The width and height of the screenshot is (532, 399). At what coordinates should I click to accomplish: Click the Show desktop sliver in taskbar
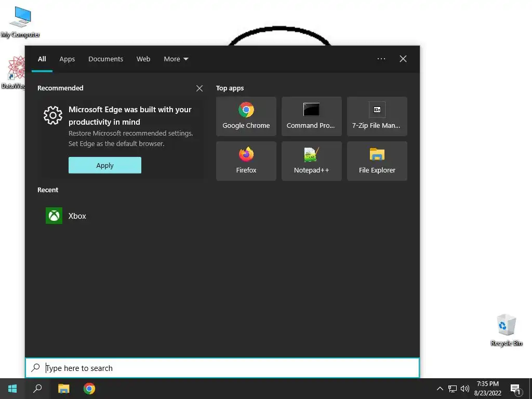click(x=530, y=389)
